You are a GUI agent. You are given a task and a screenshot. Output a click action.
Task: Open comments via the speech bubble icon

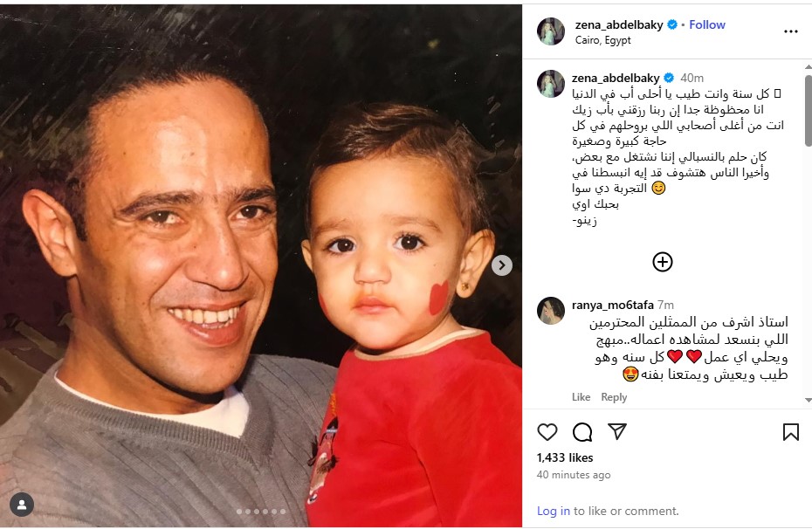click(x=582, y=432)
